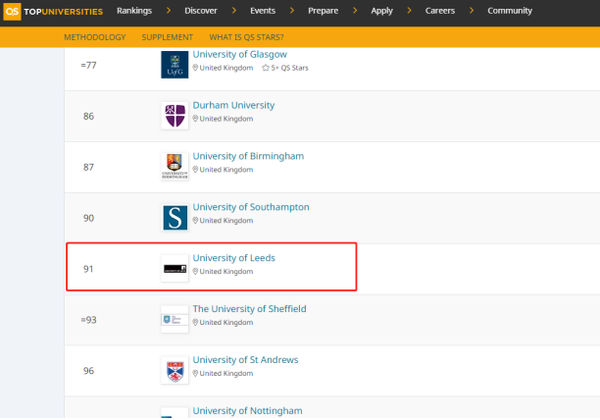This screenshot has height=420, width=600.
Task: Click the rank =93 cell
Action: 88,320
